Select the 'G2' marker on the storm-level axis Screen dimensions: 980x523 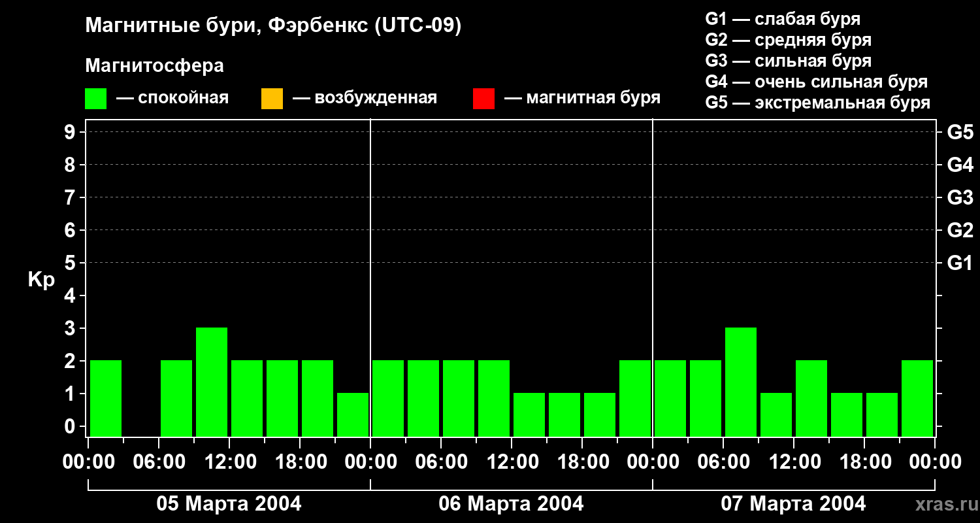[960, 230]
